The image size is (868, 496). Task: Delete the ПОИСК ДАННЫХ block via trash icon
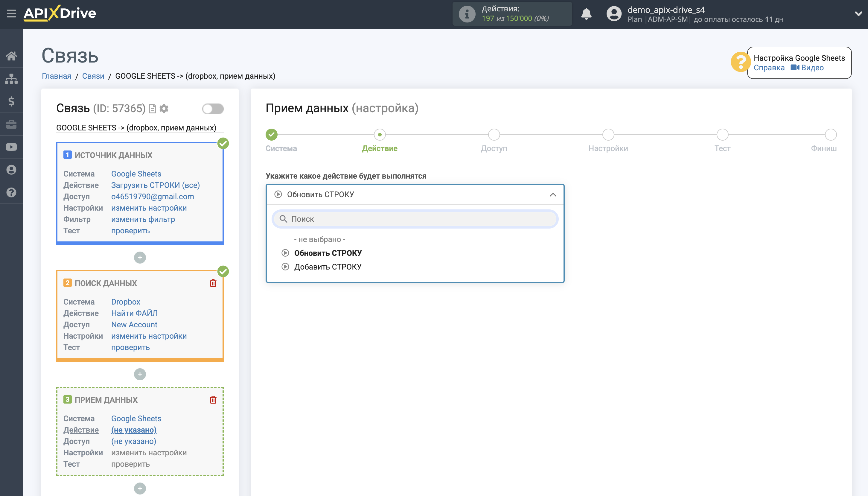coord(213,282)
